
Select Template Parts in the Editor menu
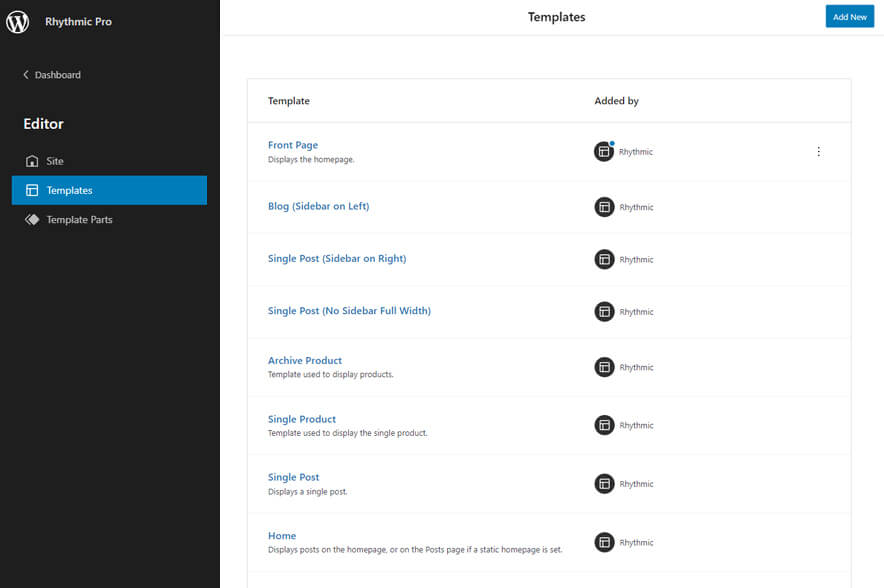79,220
